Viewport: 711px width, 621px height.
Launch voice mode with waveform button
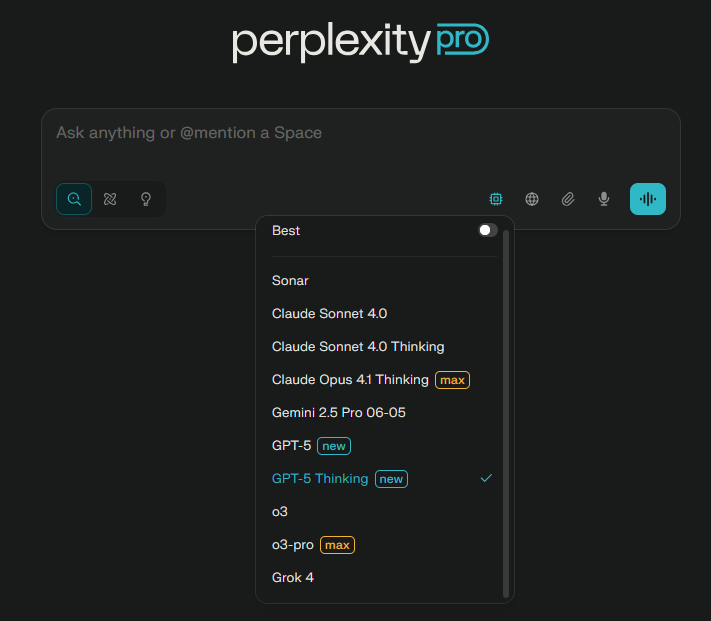point(648,199)
